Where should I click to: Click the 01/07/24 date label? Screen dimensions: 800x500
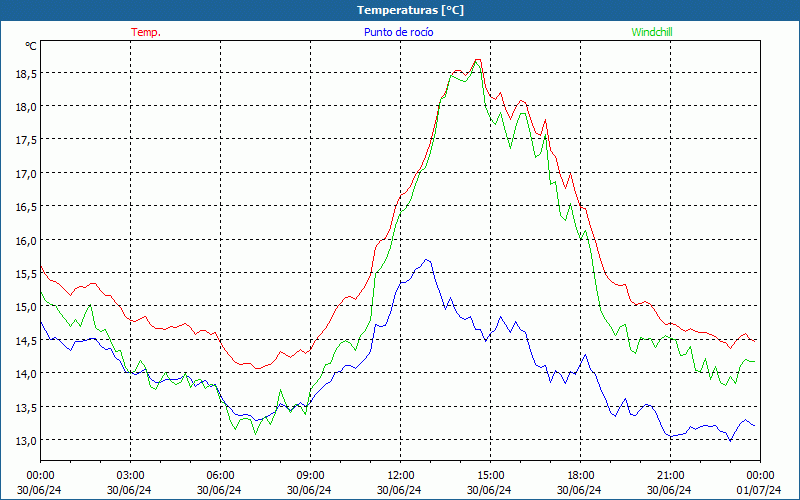pos(759,490)
